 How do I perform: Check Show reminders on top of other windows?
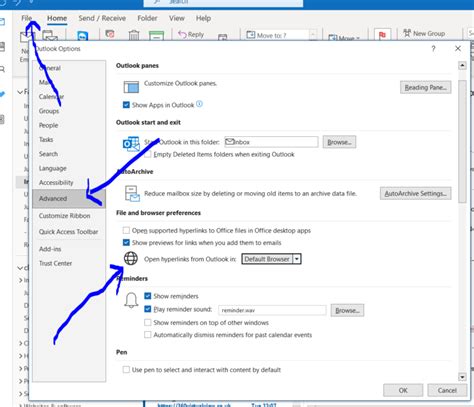click(148, 322)
